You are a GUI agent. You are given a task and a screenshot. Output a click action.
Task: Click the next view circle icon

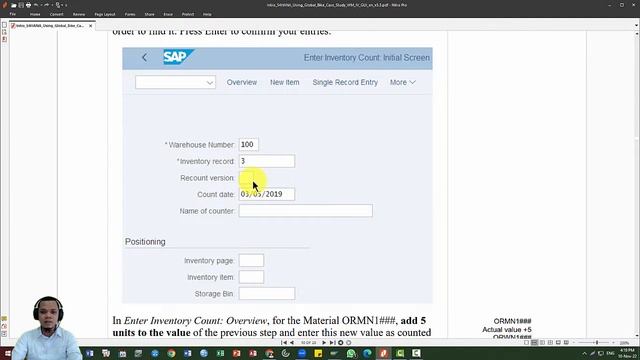coord(349,343)
